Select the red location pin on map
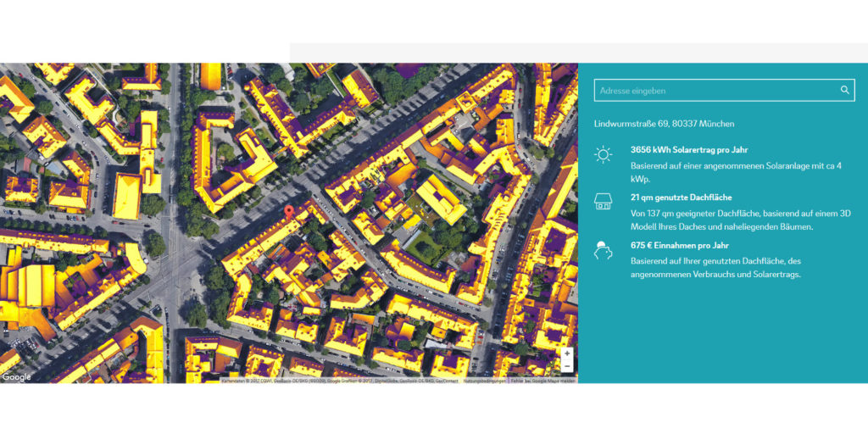This screenshot has height=434, width=868. point(289,212)
